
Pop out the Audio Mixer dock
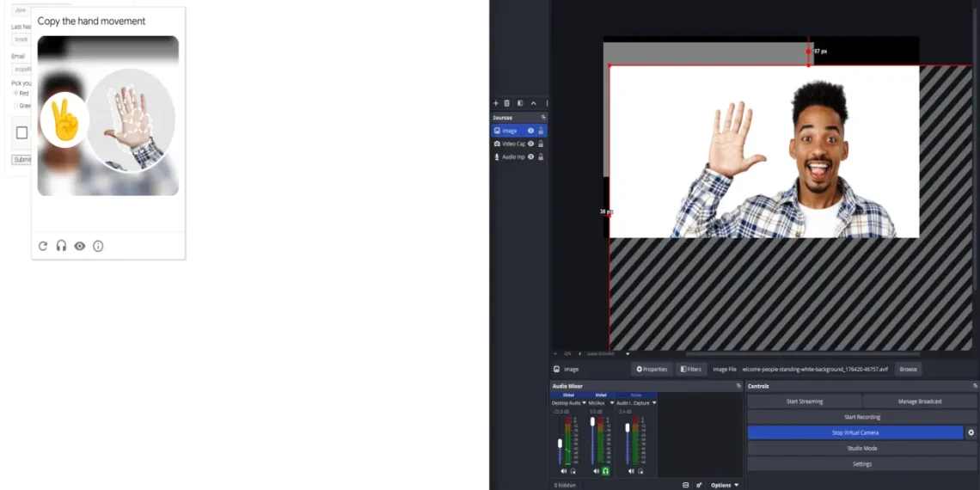738,386
